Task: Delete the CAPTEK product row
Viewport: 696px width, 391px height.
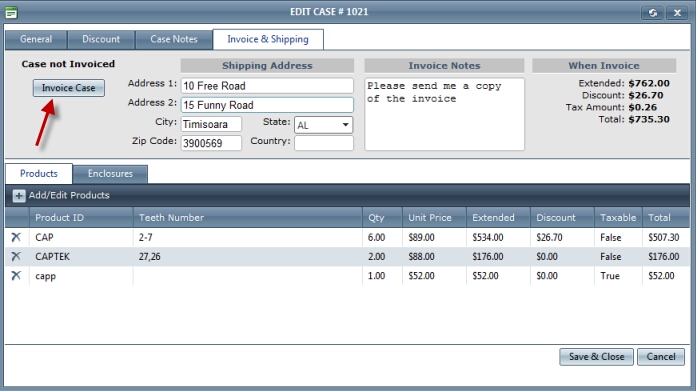Action: coord(16,257)
